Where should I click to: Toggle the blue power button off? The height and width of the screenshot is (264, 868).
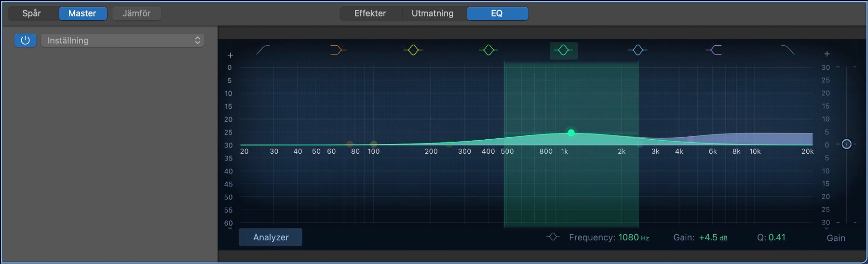coord(25,40)
